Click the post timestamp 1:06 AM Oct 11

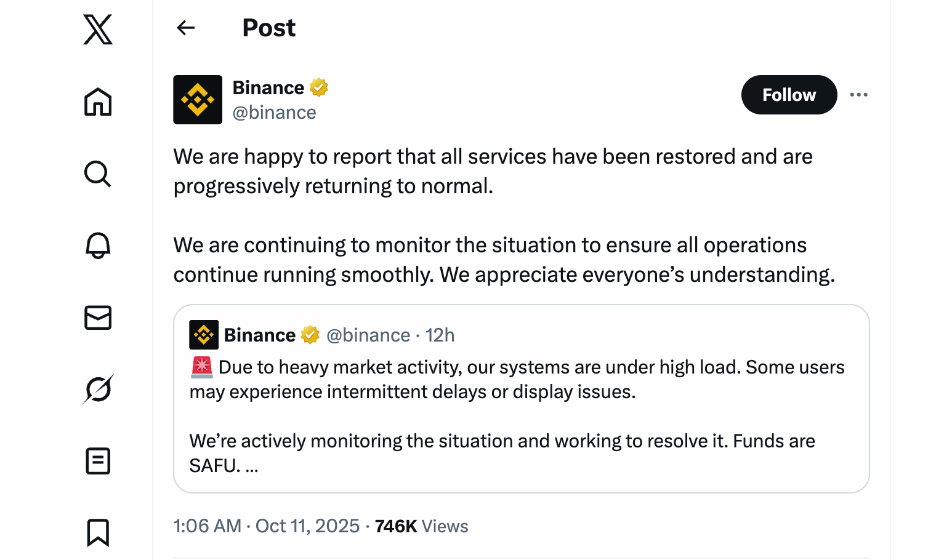click(266, 526)
